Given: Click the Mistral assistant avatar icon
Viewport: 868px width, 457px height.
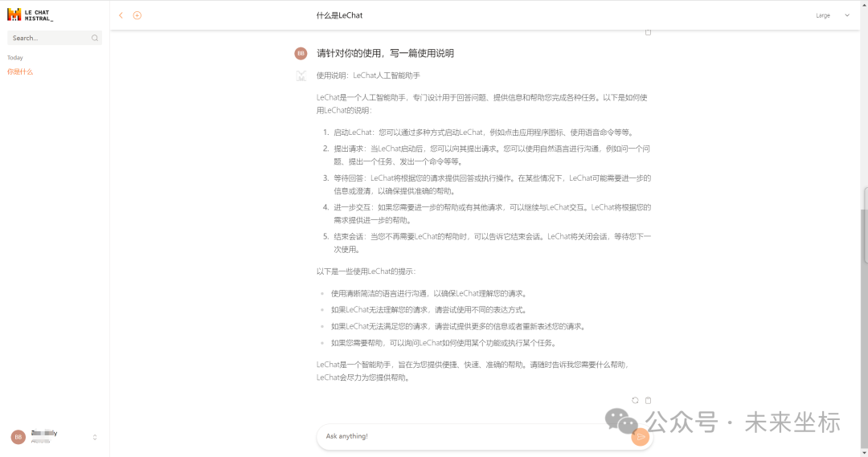Looking at the screenshot, I should pyautogui.click(x=301, y=75).
